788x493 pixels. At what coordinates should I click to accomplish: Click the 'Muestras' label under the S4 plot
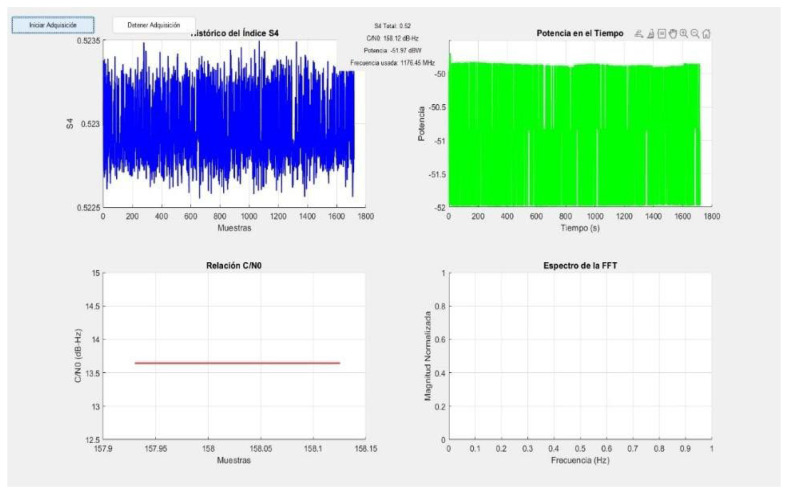coord(234,228)
